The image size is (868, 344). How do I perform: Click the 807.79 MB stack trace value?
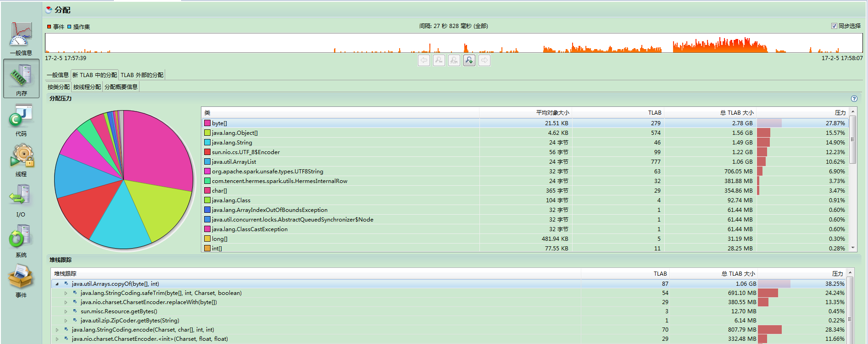tap(742, 330)
